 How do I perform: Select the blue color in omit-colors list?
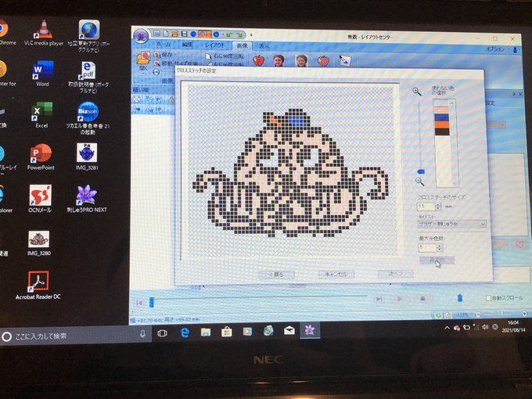pos(441,117)
